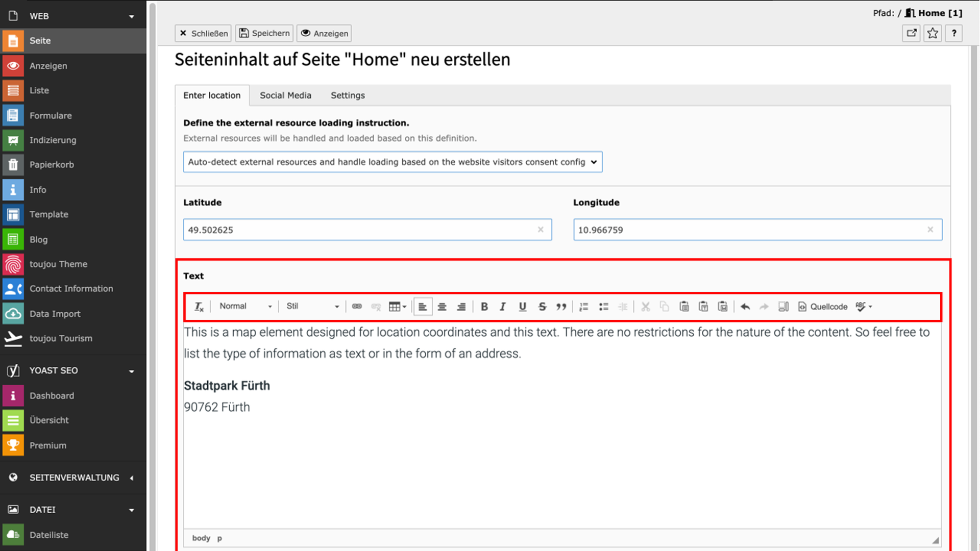The width and height of the screenshot is (980, 551).
Task: Toggle italic formatting in editor
Action: (x=503, y=307)
